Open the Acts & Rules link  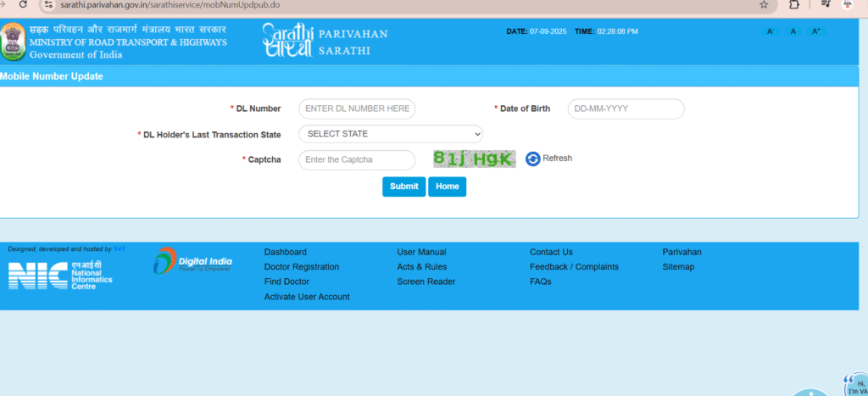point(422,267)
